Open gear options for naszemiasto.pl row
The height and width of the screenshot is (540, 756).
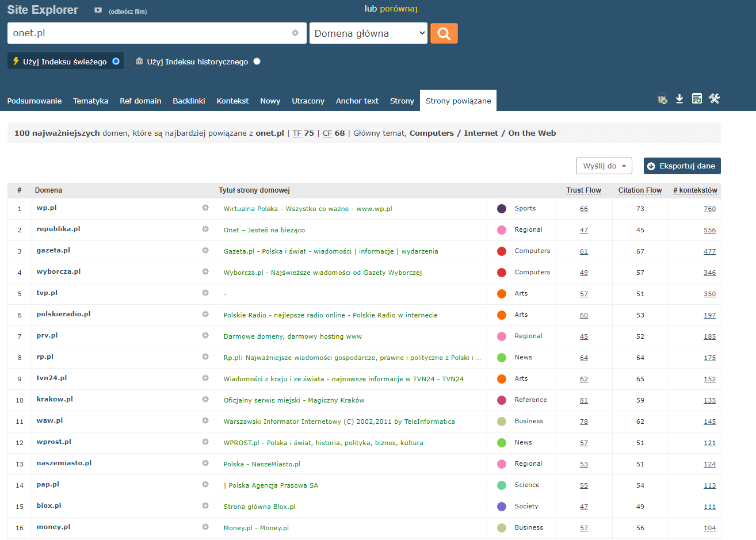point(205,463)
